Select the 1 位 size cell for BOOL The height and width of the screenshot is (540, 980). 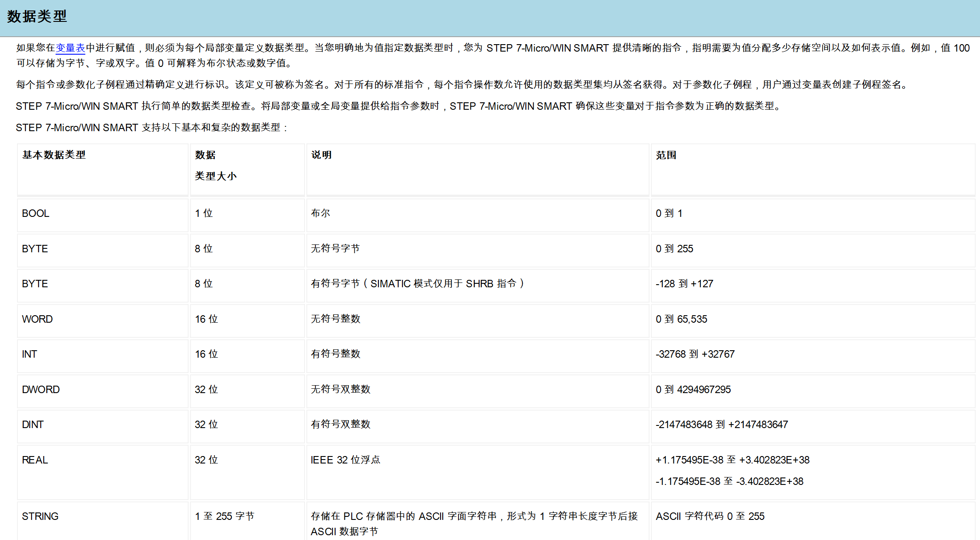pyautogui.click(x=203, y=213)
